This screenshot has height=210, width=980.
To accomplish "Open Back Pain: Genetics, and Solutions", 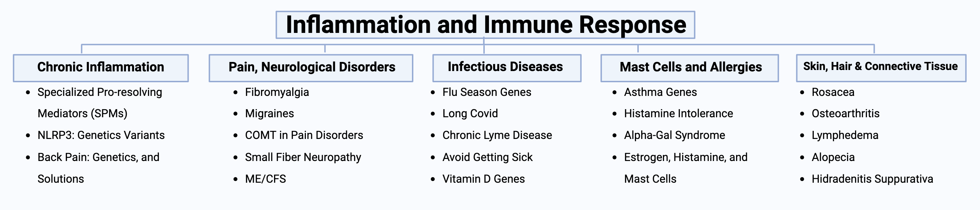I will click(99, 168).
